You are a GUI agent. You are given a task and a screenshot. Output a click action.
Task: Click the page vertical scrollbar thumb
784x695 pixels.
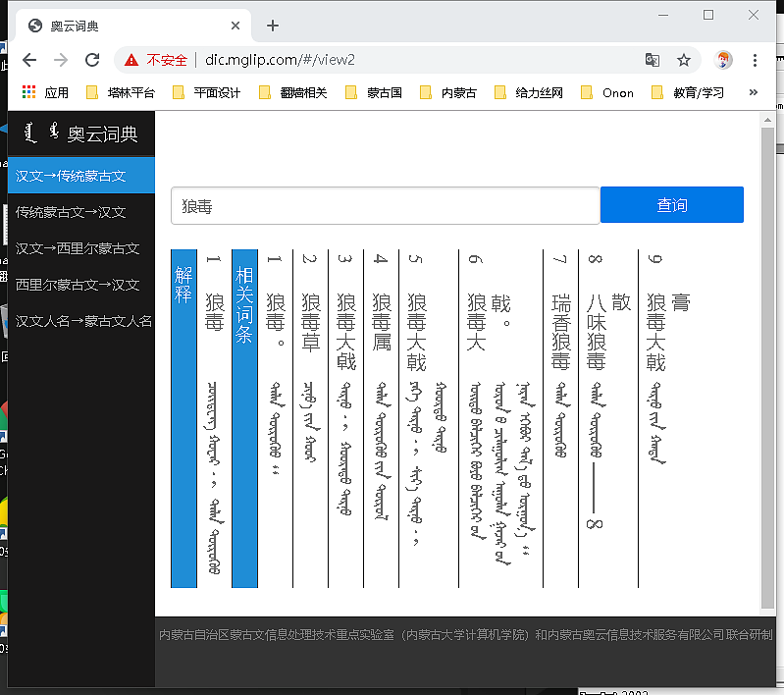pyautogui.click(x=767, y=368)
